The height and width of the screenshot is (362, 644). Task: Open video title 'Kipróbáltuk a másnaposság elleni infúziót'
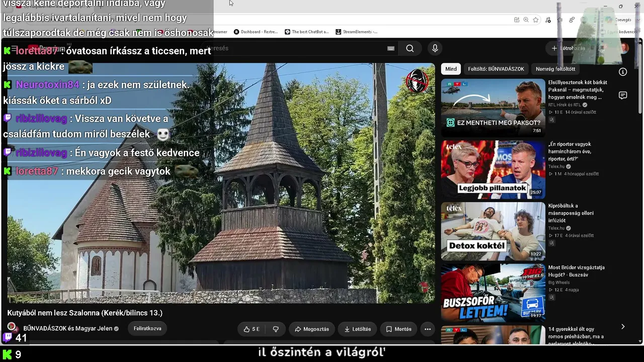571,213
